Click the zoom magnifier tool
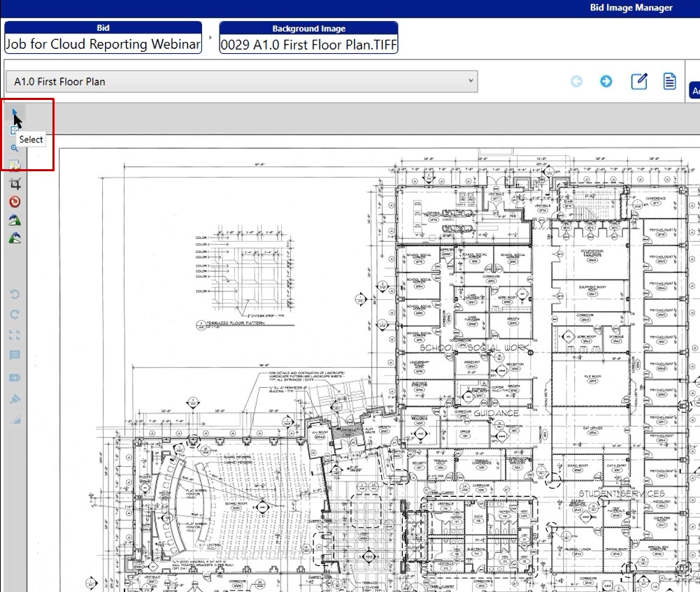 click(15, 148)
